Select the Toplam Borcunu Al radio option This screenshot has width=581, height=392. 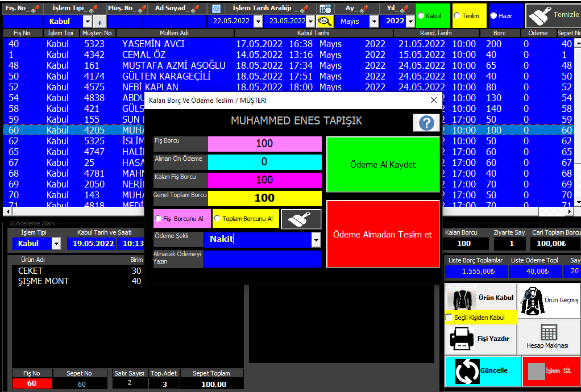217,219
